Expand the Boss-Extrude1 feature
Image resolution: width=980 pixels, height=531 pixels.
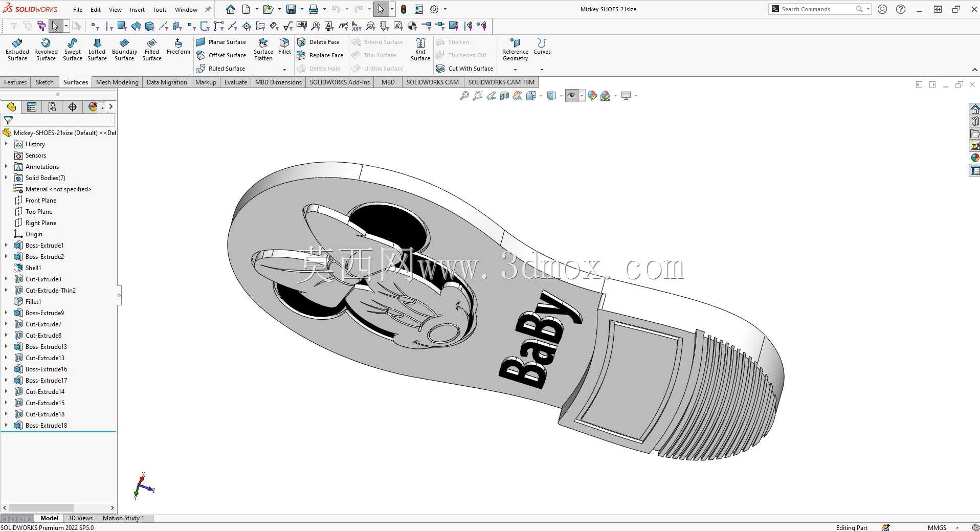(x=6, y=246)
